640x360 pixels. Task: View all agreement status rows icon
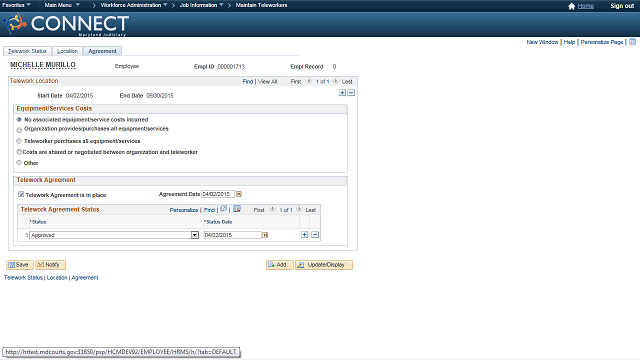(224, 209)
